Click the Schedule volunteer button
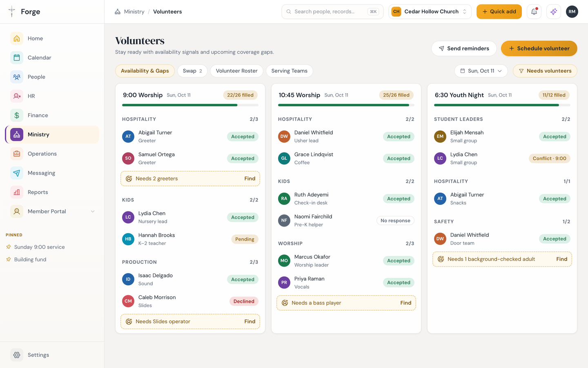The height and width of the screenshot is (368, 588). click(539, 48)
